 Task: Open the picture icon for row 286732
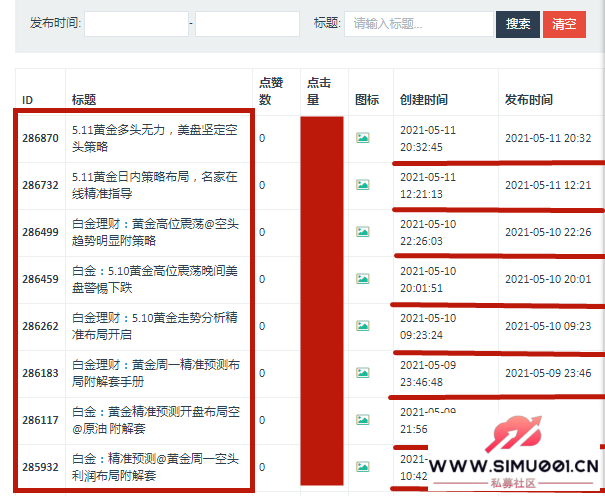(362, 185)
